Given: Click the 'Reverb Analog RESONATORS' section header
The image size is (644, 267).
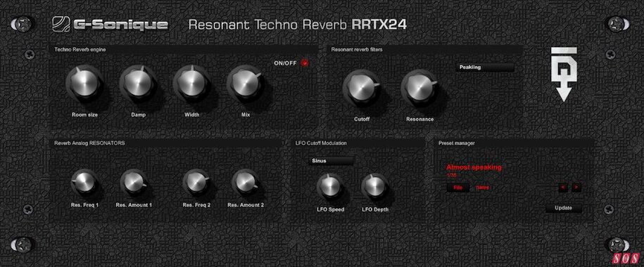Looking at the screenshot, I should (x=89, y=143).
